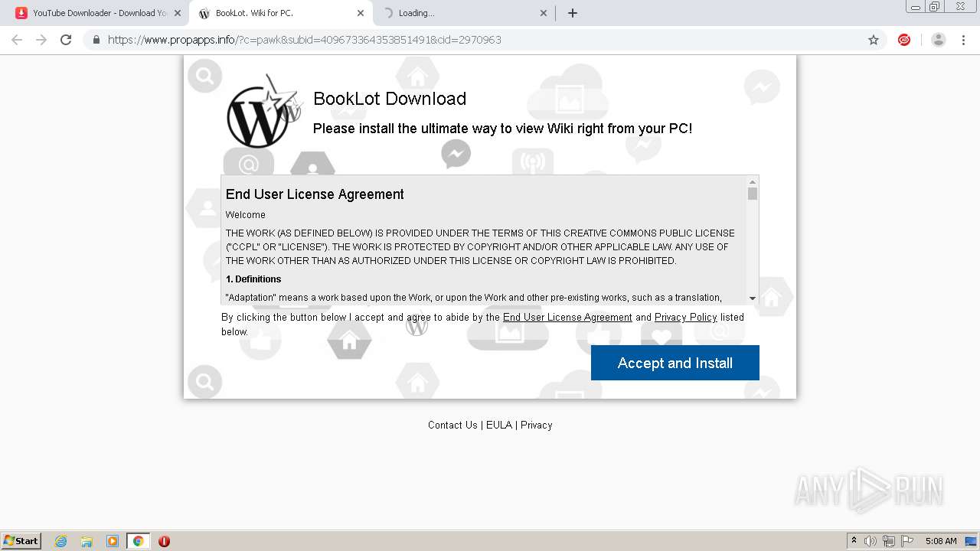The image size is (980, 551).
Task: Click the EULA scrollbar up arrow
Action: pos(753,181)
